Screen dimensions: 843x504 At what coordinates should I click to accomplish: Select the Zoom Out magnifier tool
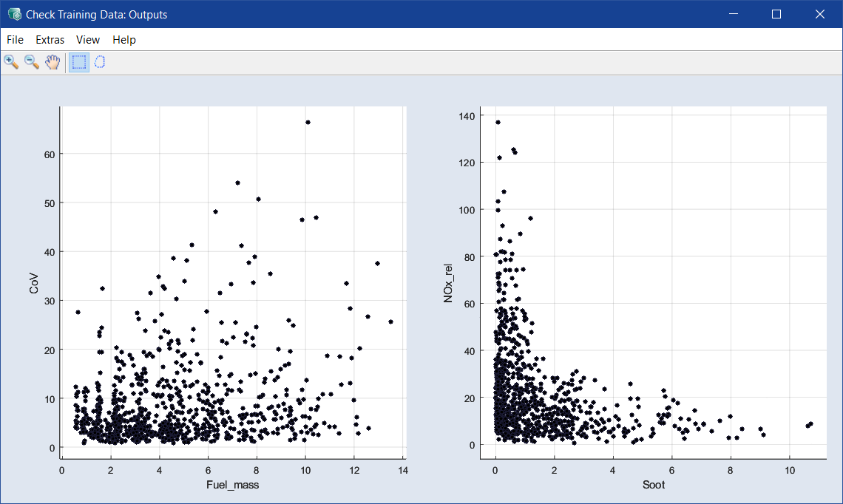32,62
